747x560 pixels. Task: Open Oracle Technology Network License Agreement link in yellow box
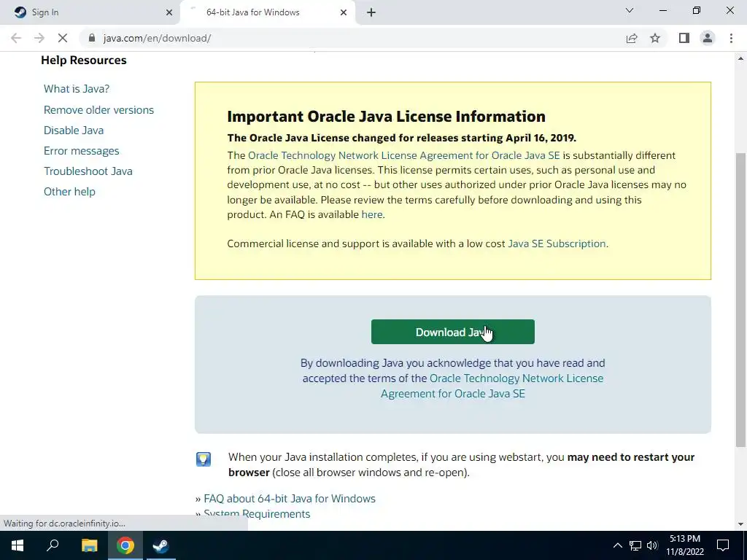pyautogui.click(x=404, y=156)
